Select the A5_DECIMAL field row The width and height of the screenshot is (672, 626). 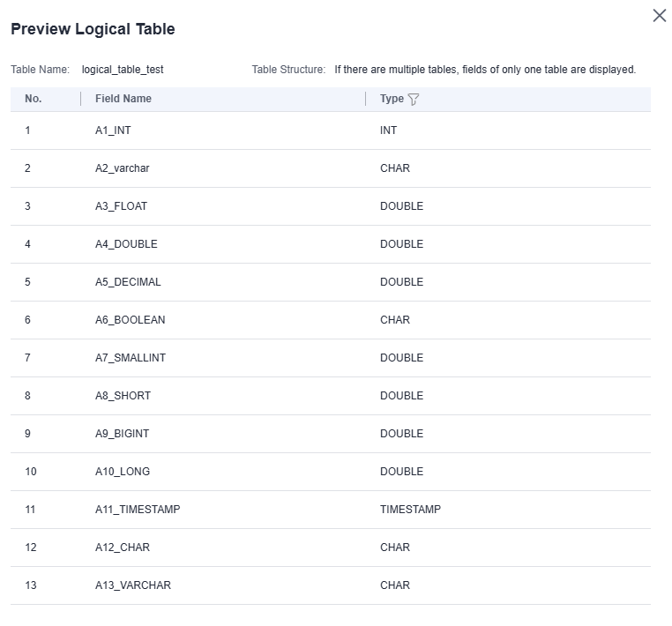pos(128,282)
